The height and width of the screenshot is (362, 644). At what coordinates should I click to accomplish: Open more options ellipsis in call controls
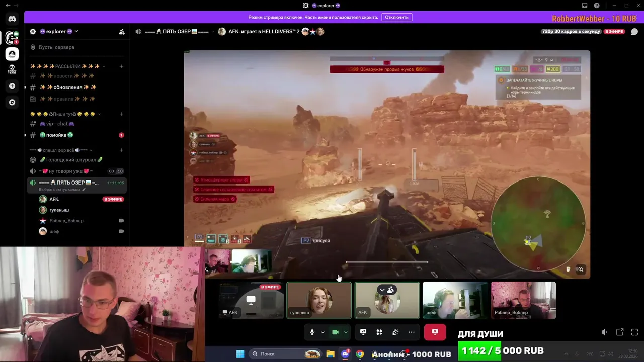412,332
